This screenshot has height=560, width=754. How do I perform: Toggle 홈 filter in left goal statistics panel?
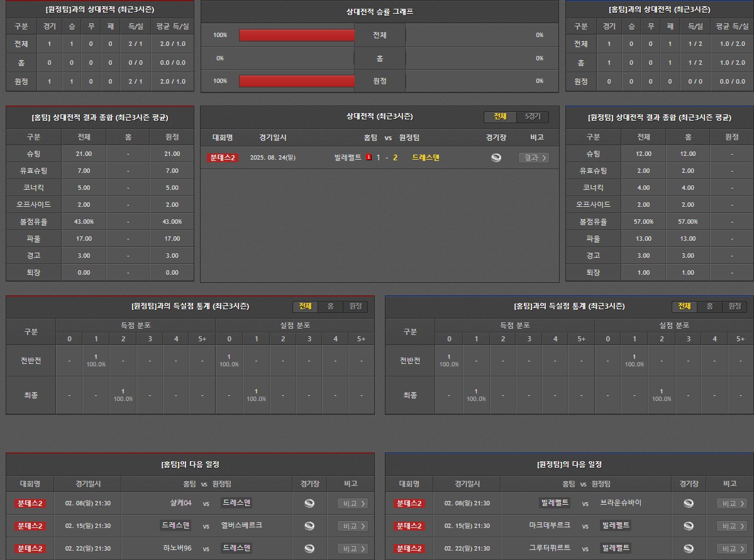click(330, 307)
